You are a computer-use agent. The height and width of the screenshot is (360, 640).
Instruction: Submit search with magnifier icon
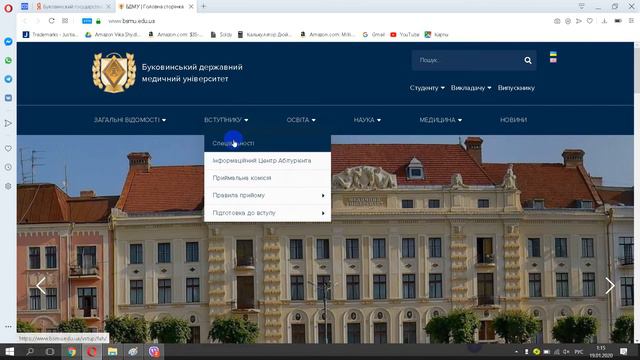tap(528, 60)
